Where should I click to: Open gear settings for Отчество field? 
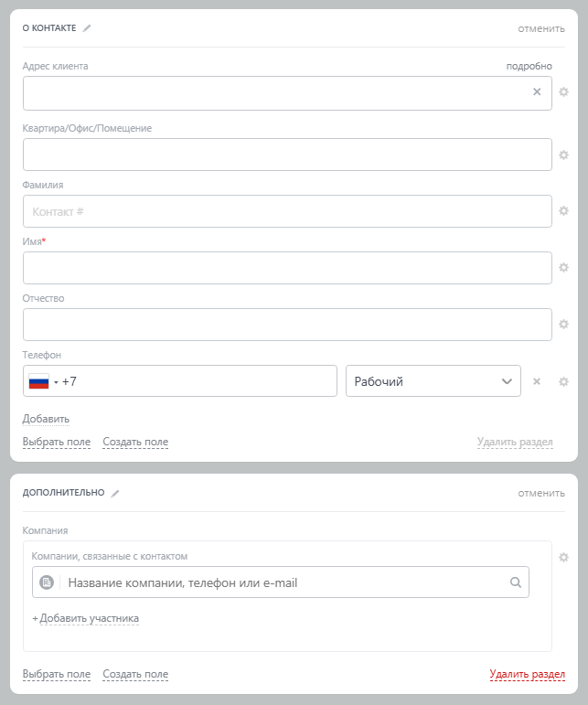coord(564,325)
